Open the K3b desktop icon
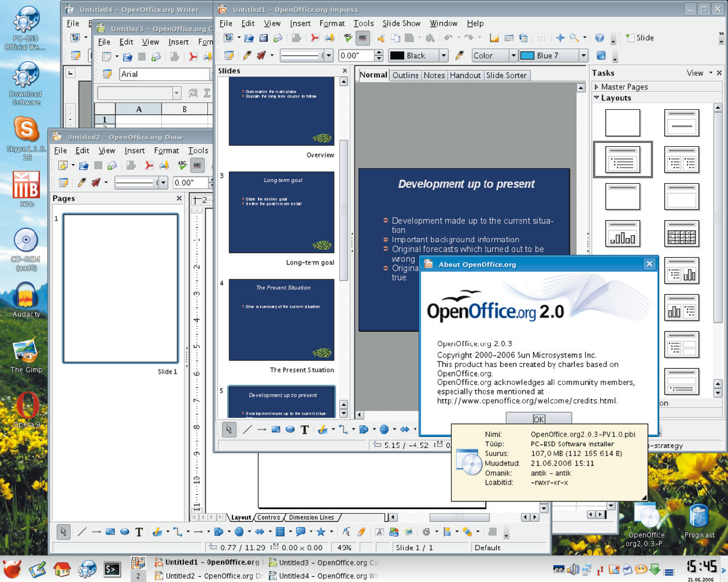The image size is (728, 582). tap(26, 189)
